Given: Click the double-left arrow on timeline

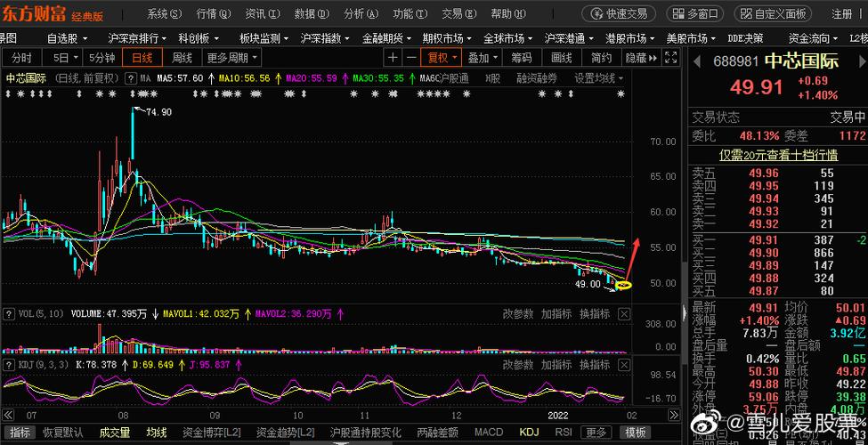Looking at the screenshot, I should (x=8, y=415).
